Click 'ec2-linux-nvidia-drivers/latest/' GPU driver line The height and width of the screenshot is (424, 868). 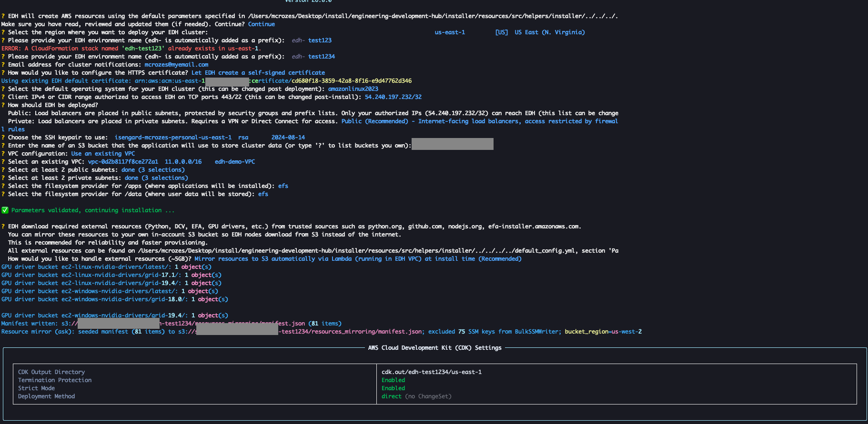(x=106, y=267)
